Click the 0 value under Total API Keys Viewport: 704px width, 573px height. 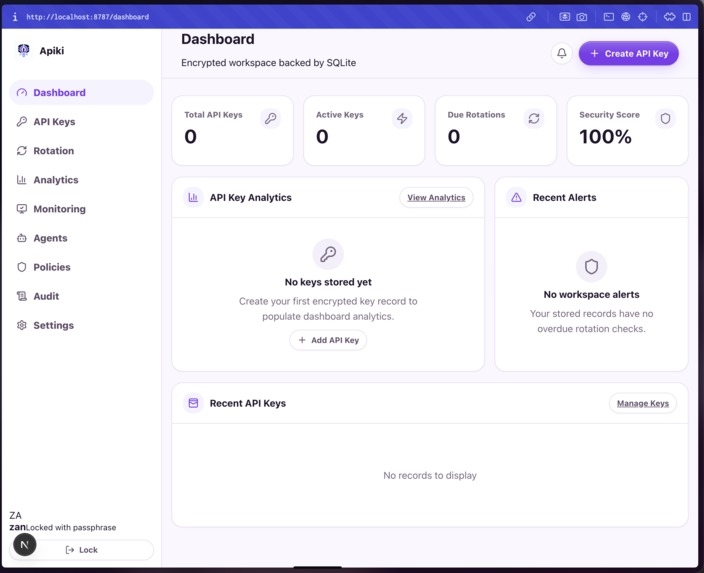[190, 137]
